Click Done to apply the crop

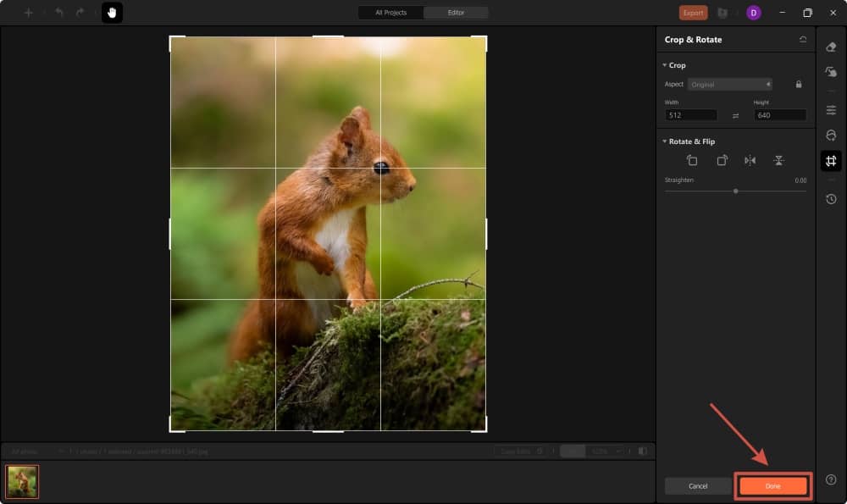point(774,485)
